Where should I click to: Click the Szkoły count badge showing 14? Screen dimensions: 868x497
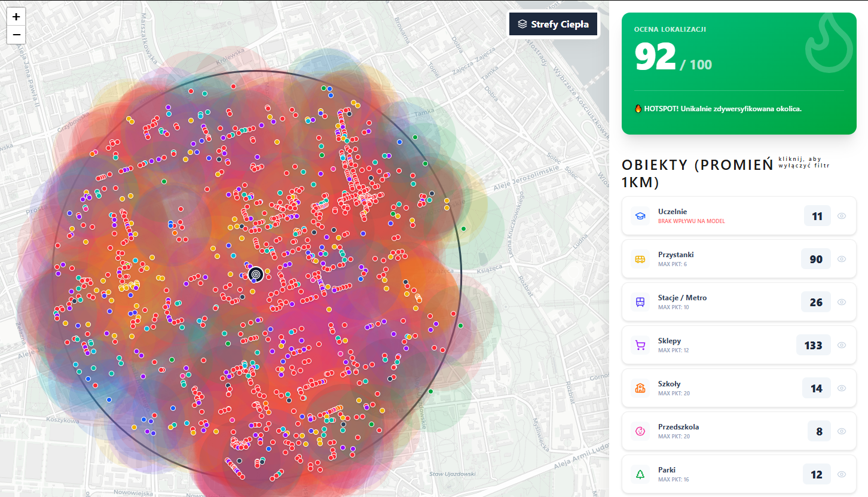(816, 388)
